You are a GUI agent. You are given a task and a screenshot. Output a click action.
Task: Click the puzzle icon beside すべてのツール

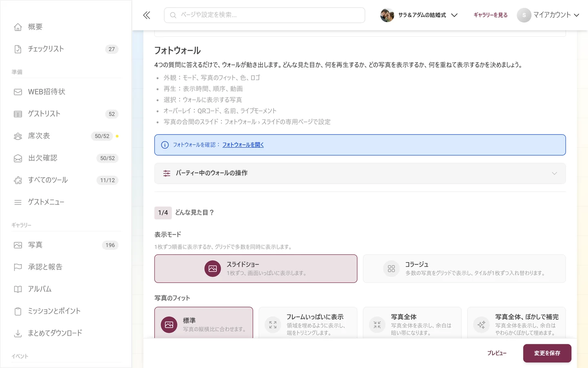pyautogui.click(x=18, y=180)
